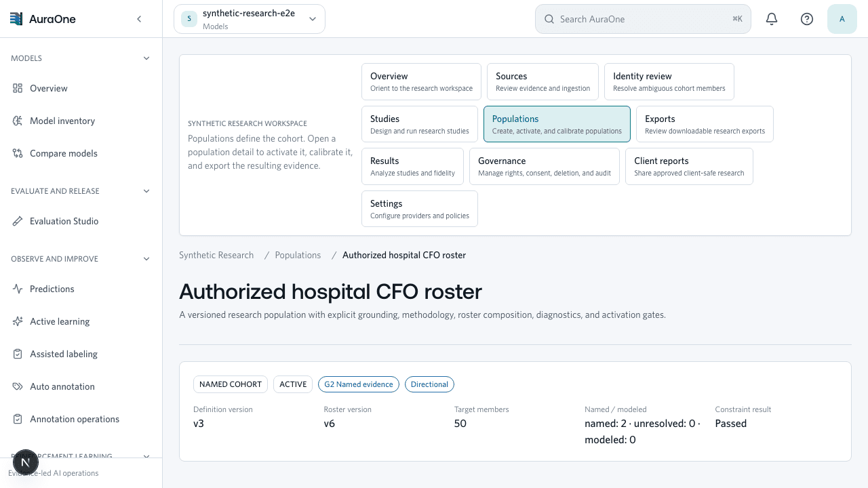868x488 pixels.
Task: Click the NAMED COHORT badge
Action: pyautogui.click(x=231, y=384)
